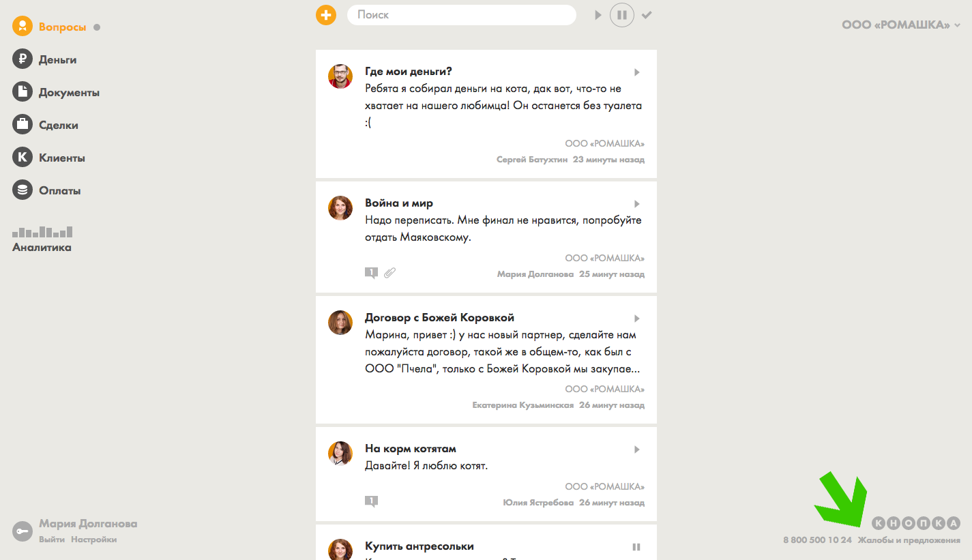Click the comment icon in Война и мир
The width and height of the screenshot is (972, 560).
tap(371, 274)
